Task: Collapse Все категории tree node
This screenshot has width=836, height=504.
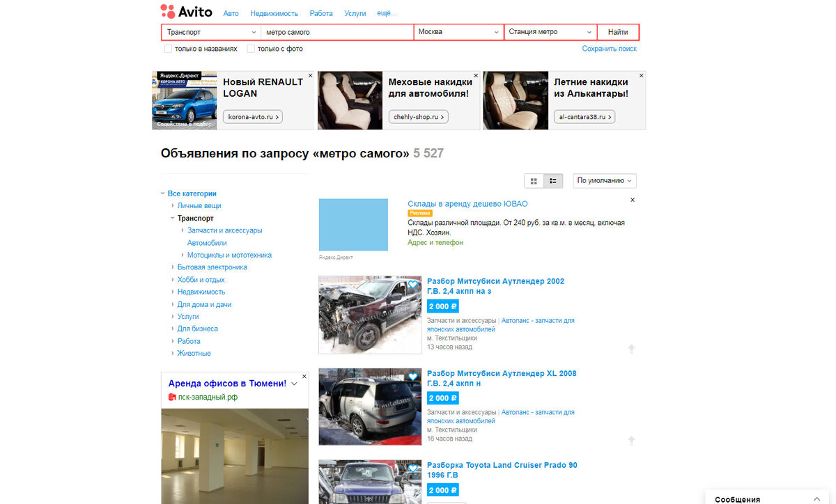Action: click(162, 194)
